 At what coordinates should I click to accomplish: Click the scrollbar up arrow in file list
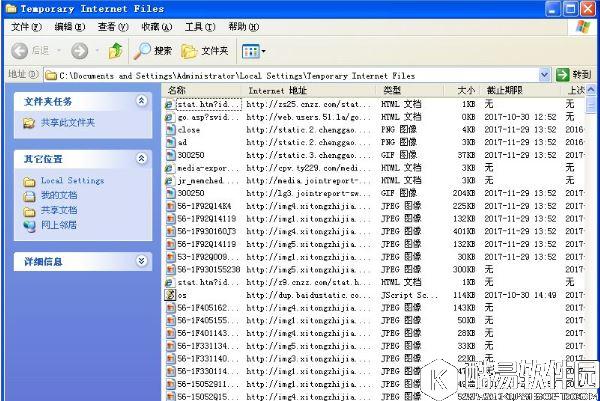pos(591,90)
